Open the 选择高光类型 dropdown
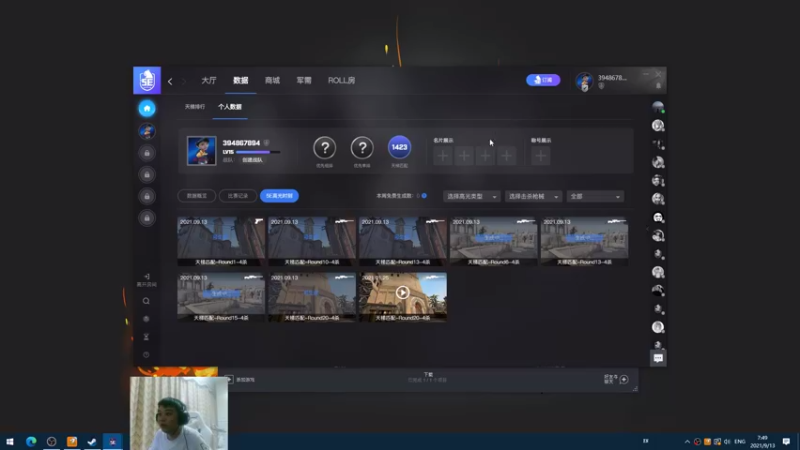This screenshot has height=450, width=800. coord(471,196)
